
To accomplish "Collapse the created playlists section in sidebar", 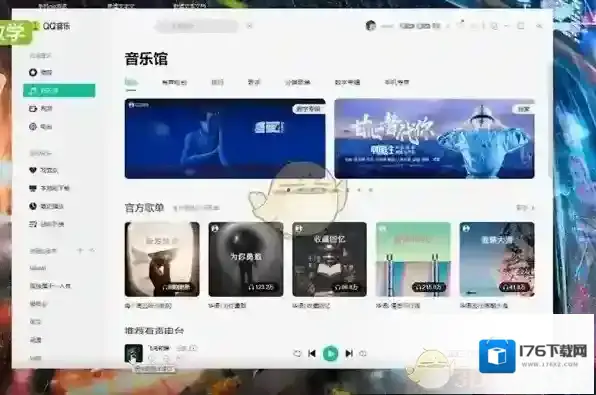I will (92, 251).
